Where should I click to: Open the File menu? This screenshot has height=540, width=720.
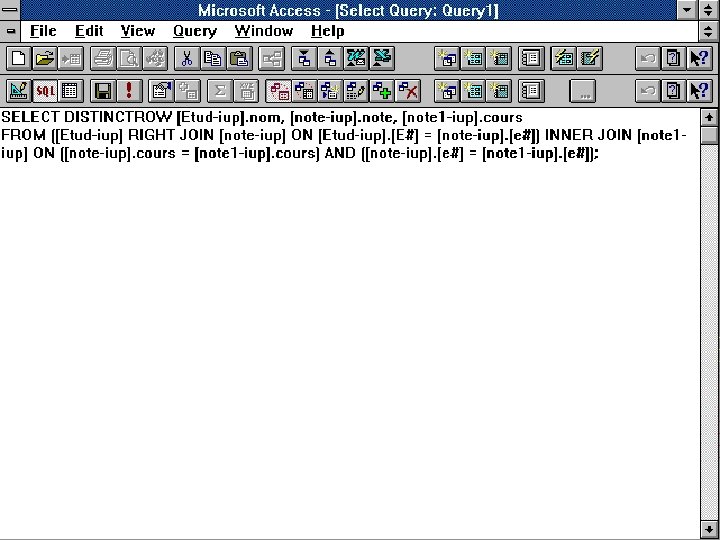click(43, 31)
